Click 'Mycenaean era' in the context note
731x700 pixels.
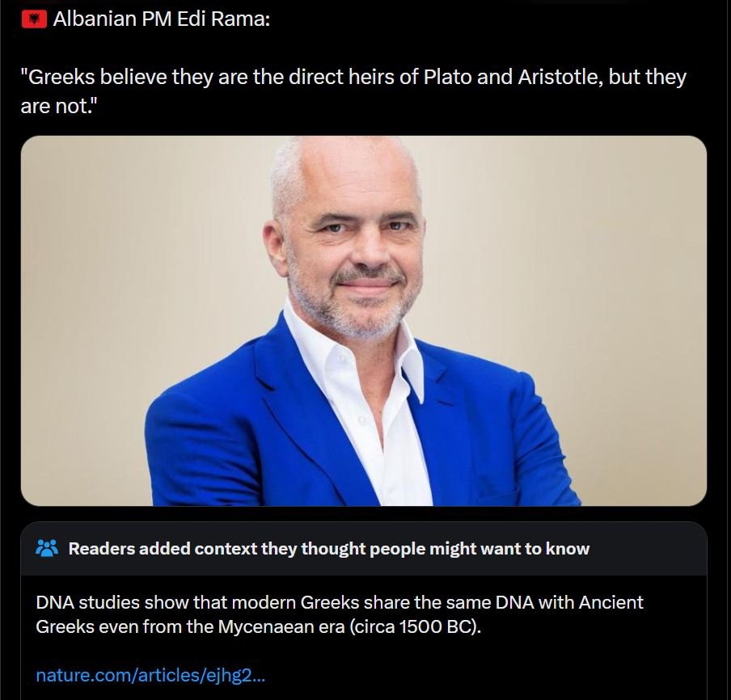pos(281,626)
